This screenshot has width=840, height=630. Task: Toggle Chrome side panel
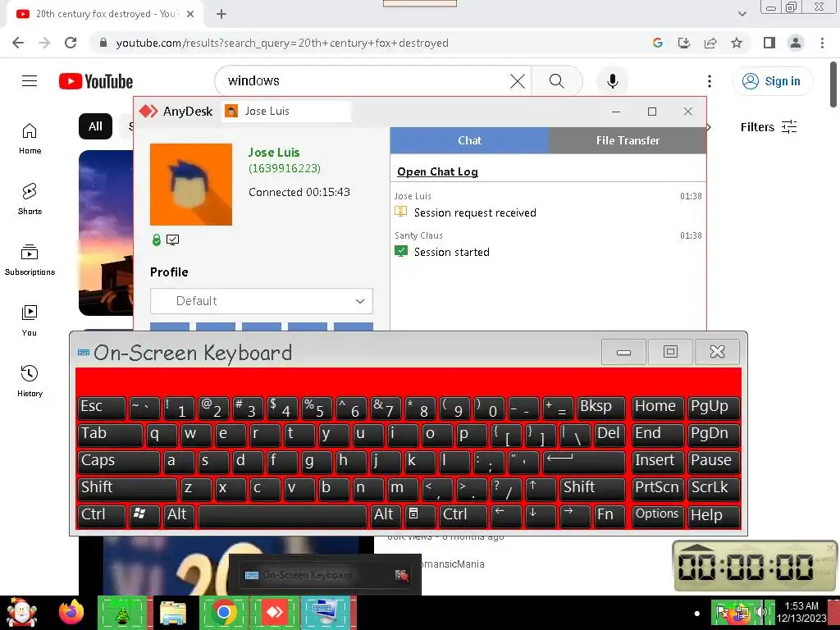tap(769, 43)
